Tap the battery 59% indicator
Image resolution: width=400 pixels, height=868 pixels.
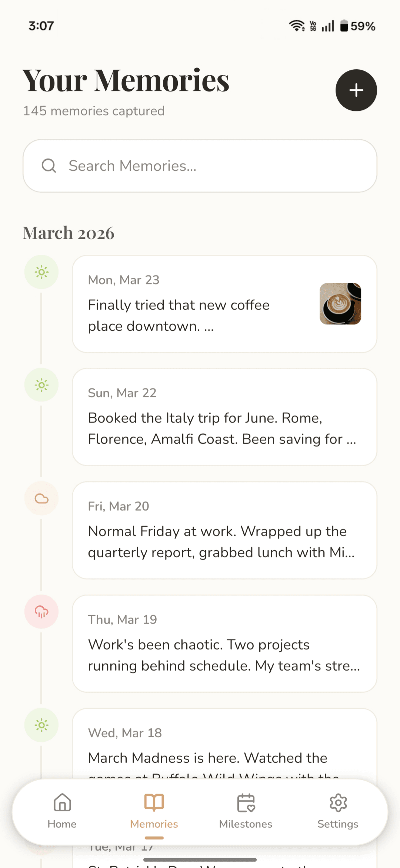[x=358, y=26]
